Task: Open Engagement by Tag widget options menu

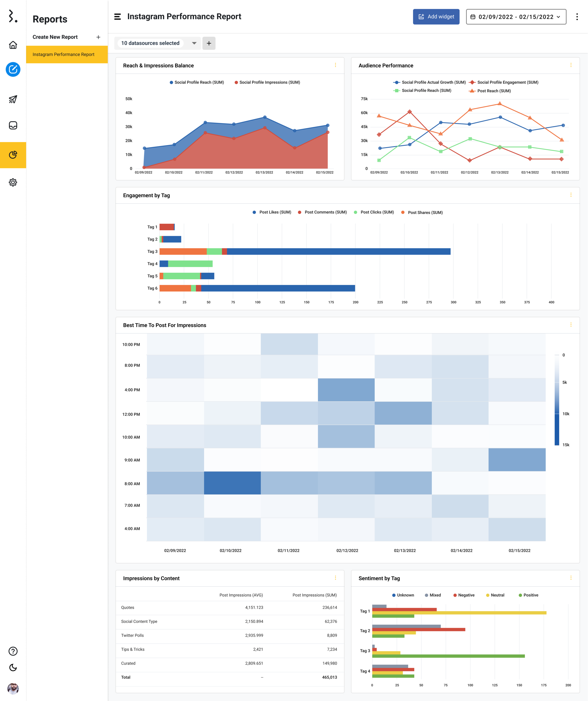Action: coord(571,195)
